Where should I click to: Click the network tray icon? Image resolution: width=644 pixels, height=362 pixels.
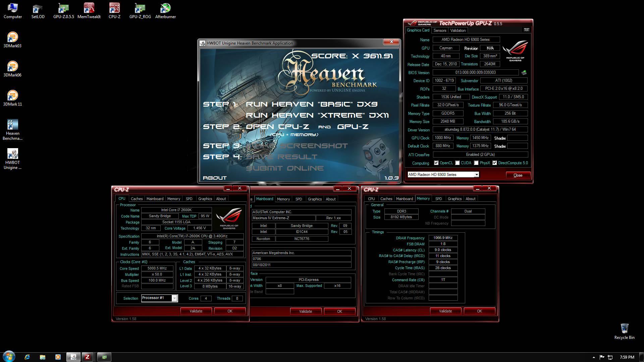tap(610, 357)
